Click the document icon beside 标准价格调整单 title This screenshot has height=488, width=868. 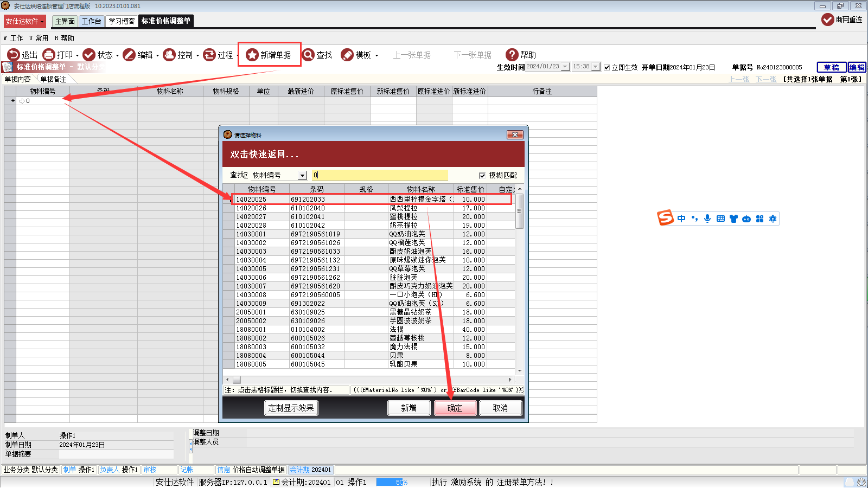click(7, 67)
